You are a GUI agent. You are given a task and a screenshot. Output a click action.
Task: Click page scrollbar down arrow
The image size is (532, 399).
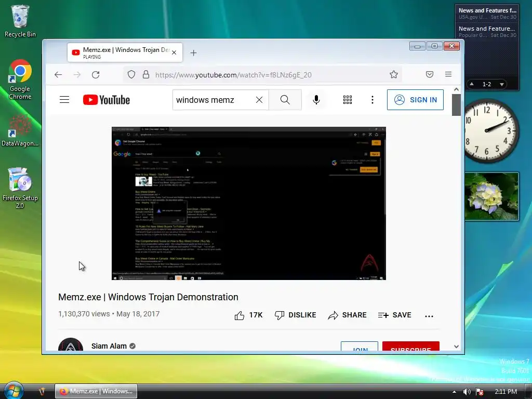[456, 347]
